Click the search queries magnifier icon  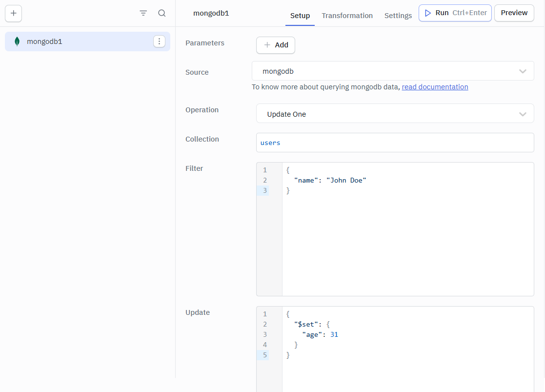coord(162,13)
